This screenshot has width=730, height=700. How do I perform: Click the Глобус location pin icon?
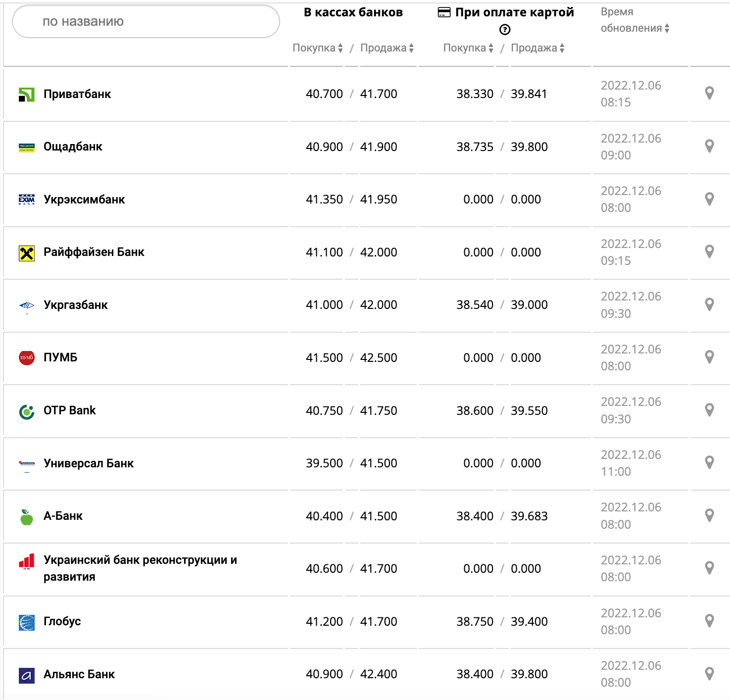coord(709,621)
